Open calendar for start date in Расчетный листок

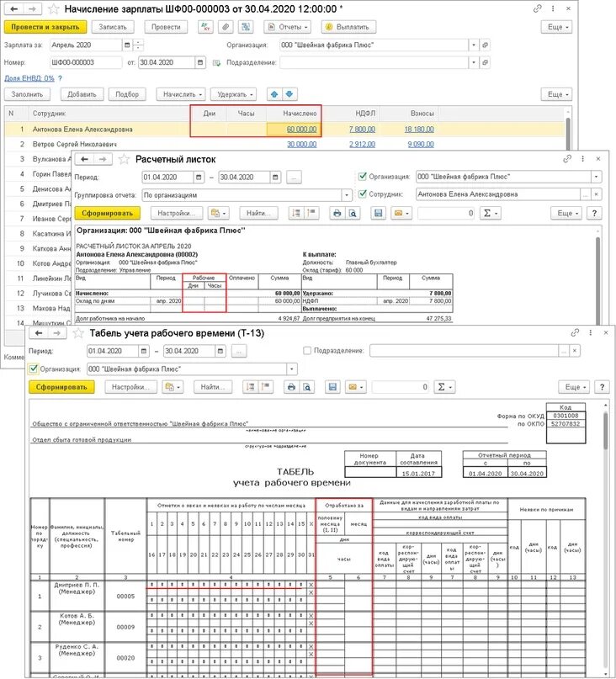(199, 177)
